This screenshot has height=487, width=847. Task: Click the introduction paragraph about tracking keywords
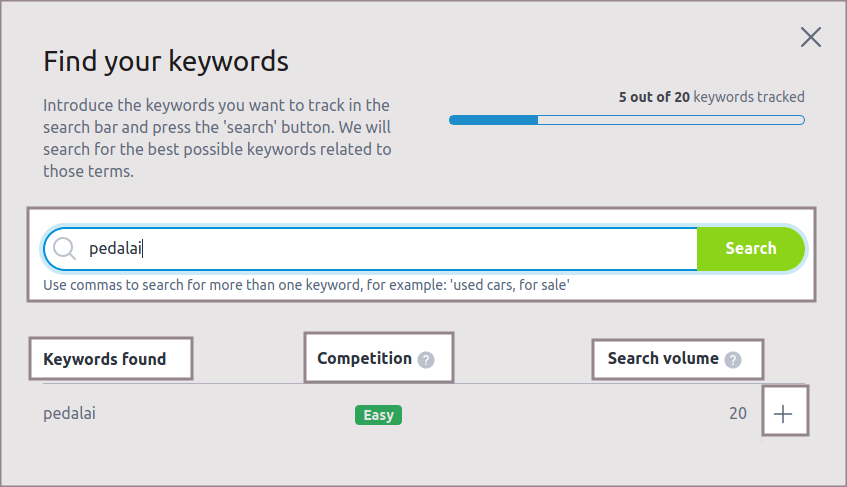click(217, 138)
